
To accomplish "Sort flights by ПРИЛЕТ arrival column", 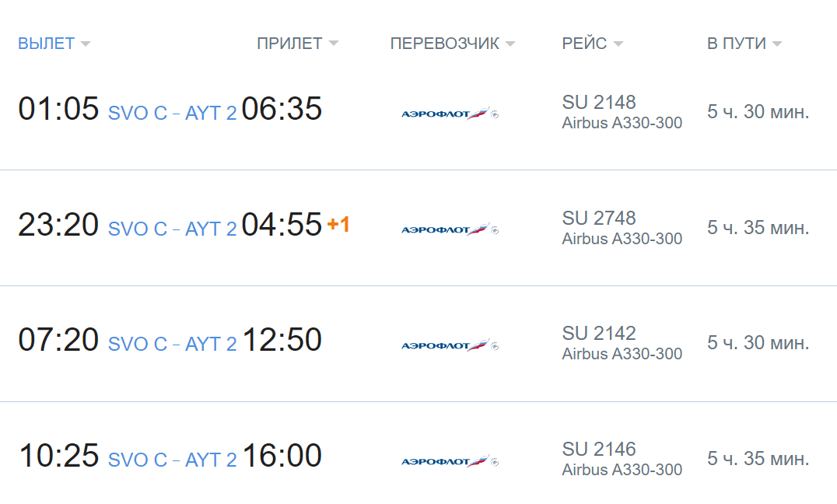I will pyautogui.click(x=297, y=44).
